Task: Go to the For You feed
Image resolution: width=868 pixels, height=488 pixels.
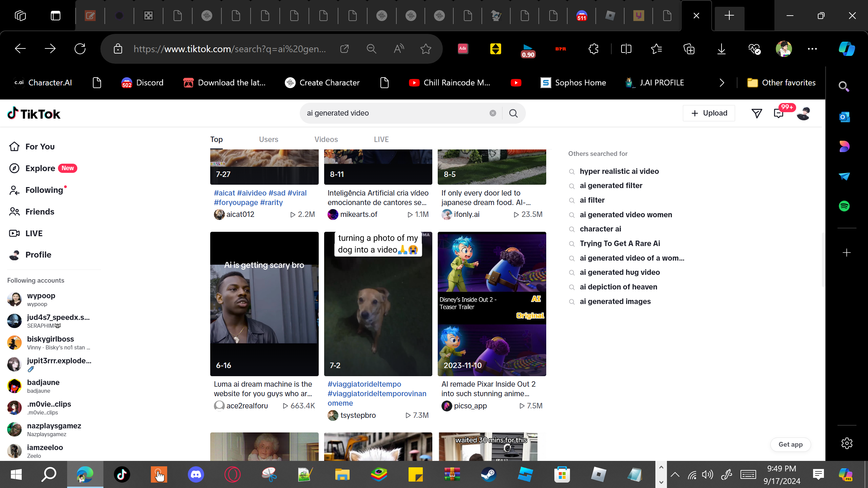Action: pos(40,147)
